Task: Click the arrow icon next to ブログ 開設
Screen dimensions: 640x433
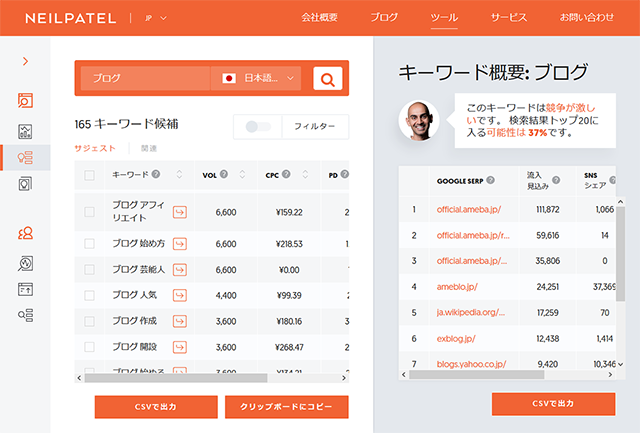Action: [x=180, y=347]
